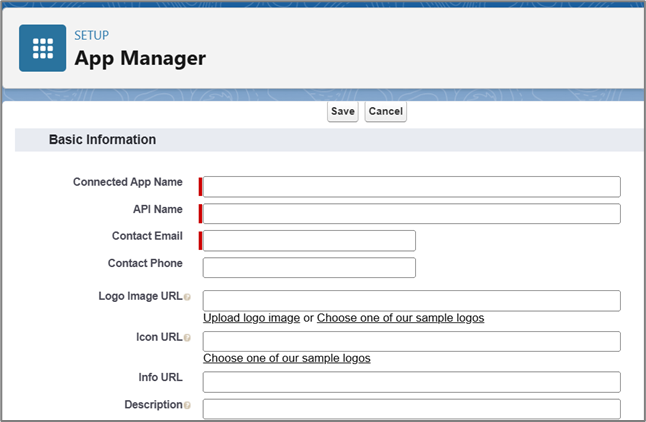Focus the Info URL input box

point(411,382)
